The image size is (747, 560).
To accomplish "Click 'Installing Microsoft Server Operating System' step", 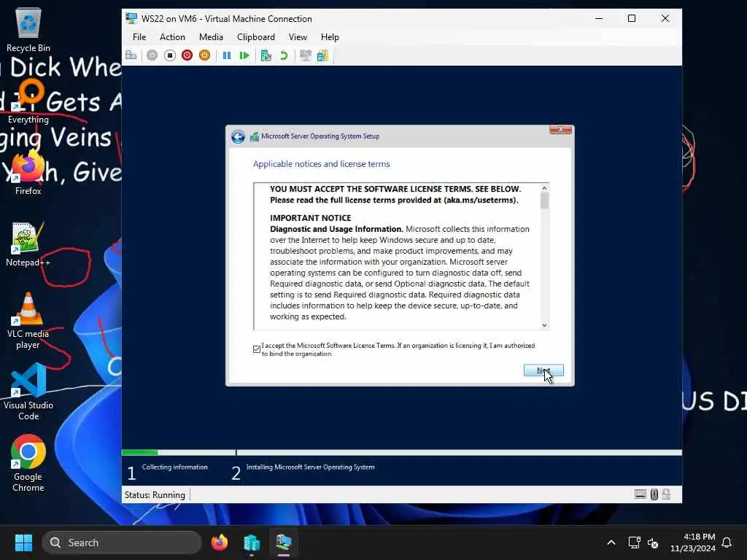I will coord(310,467).
